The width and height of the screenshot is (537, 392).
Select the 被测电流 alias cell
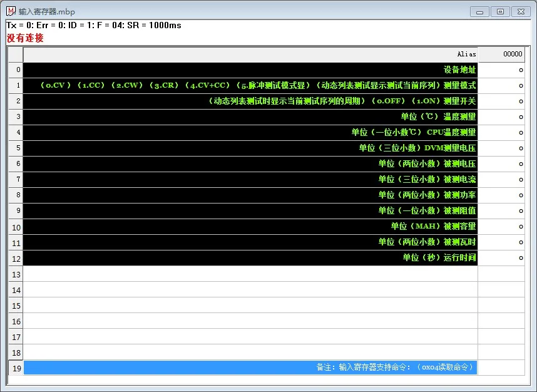250,180
